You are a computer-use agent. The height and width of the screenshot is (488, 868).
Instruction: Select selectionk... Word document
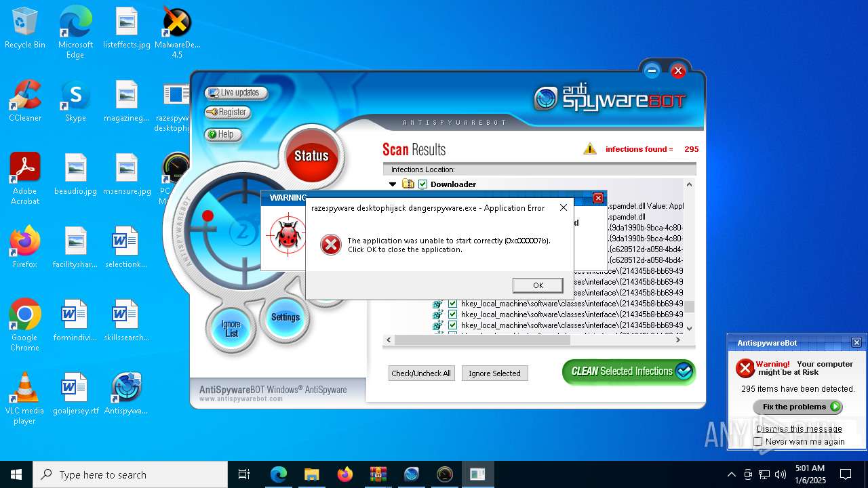[x=127, y=247]
